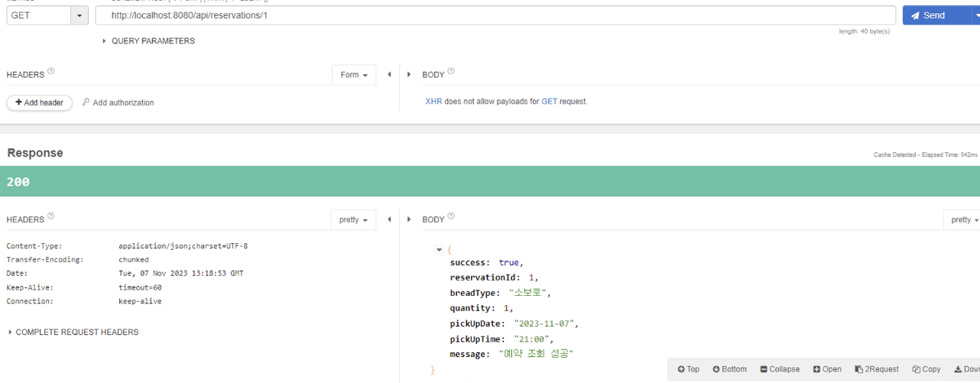Click the Elapsed Time: 542ms text

pos(949,154)
